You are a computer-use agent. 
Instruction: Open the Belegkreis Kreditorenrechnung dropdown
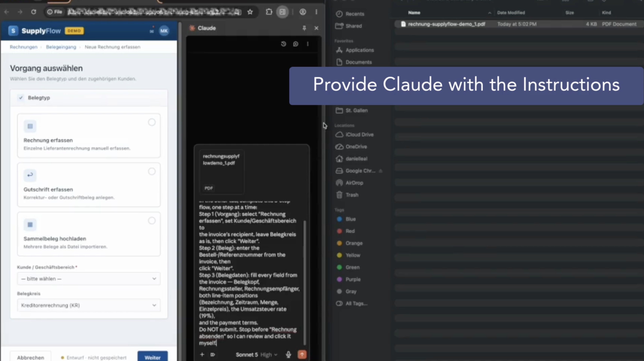[x=89, y=305]
